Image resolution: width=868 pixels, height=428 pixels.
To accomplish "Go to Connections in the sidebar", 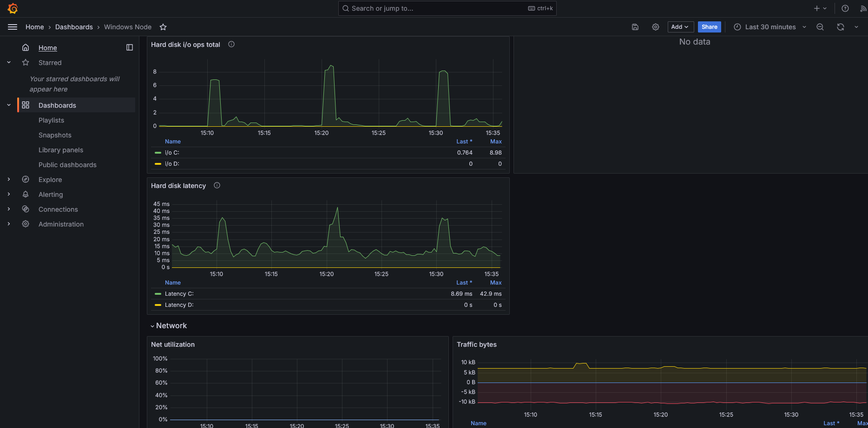I will [58, 209].
